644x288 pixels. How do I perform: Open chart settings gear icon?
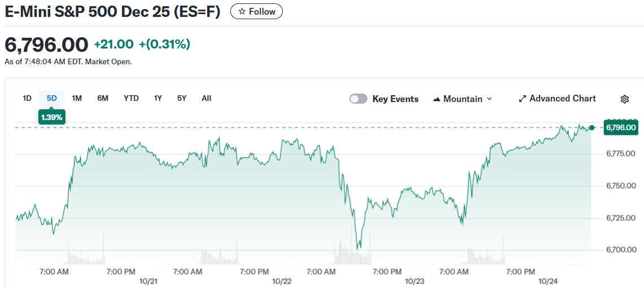pyautogui.click(x=625, y=99)
